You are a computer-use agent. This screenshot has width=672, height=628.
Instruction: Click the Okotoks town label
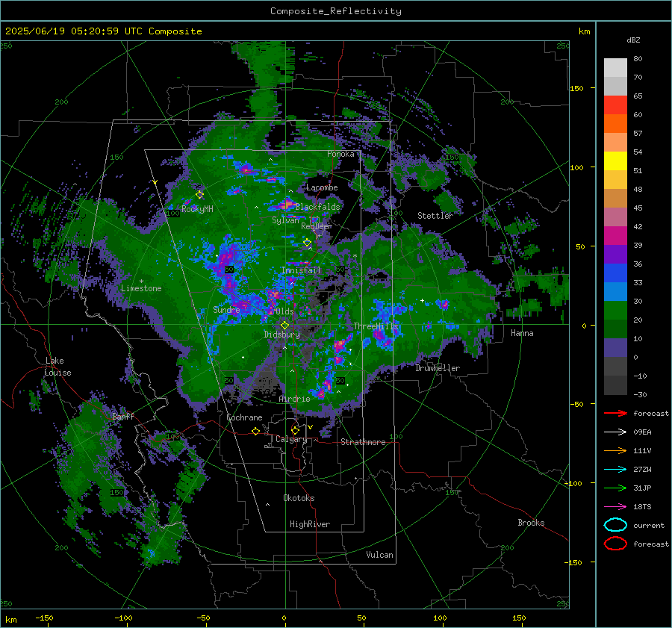point(299,498)
